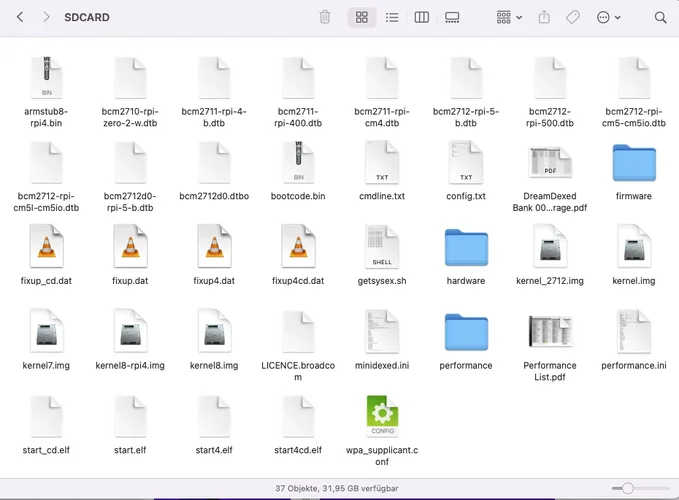Move selection to trash via toolbar
This screenshot has height=500, width=679.
click(x=325, y=17)
